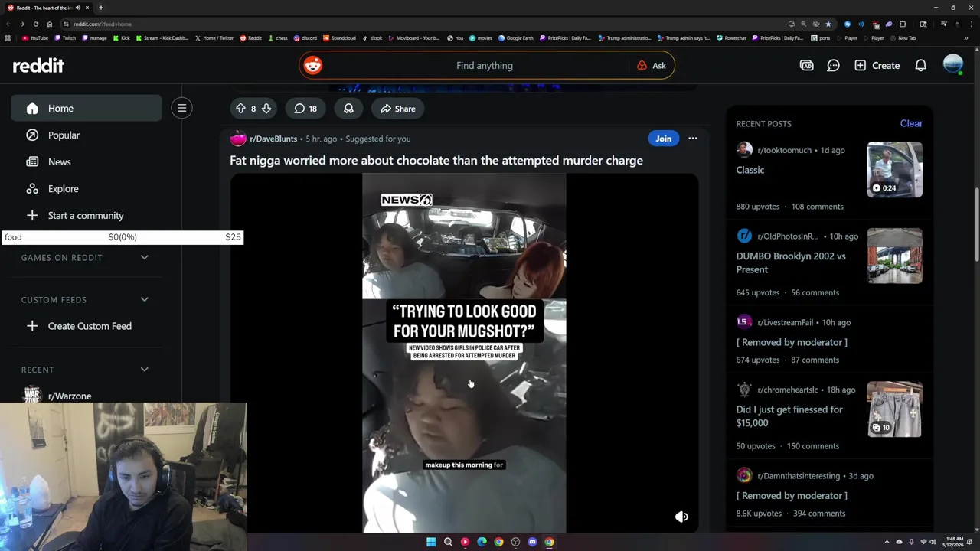Open Windows taskbar search
The image size is (980, 551).
point(448,542)
